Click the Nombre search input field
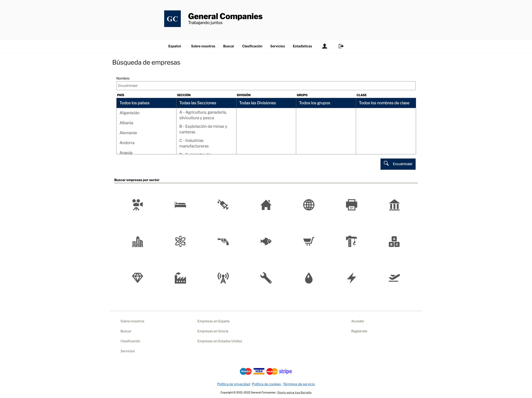The image size is (532, 398). pos(266,86)
